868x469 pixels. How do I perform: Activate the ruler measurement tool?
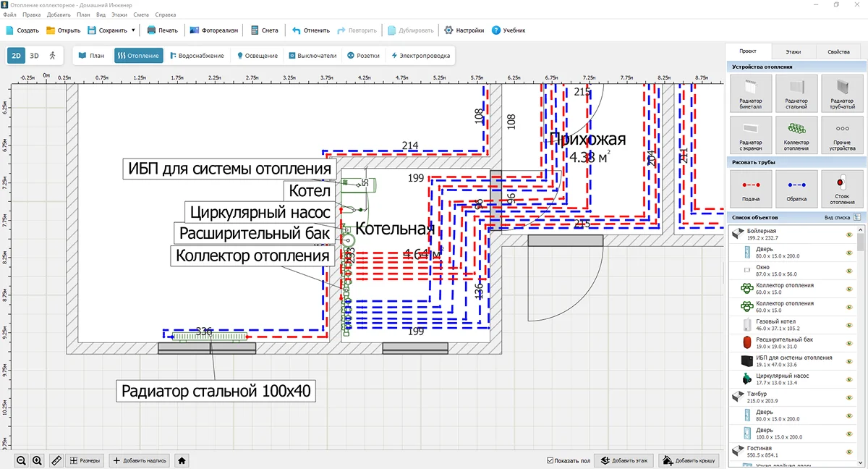pos(56,460)
